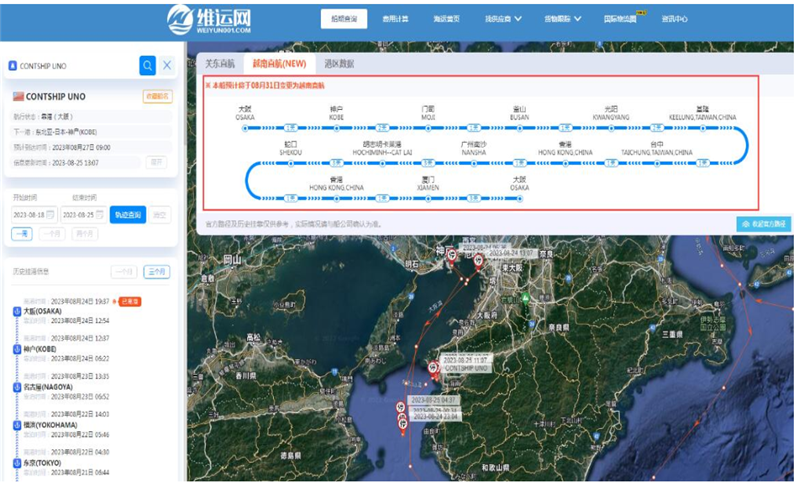The image size is (800, 486).
Task: Click the red stop marker near Kobe on map
Action: tap(451, 255)
